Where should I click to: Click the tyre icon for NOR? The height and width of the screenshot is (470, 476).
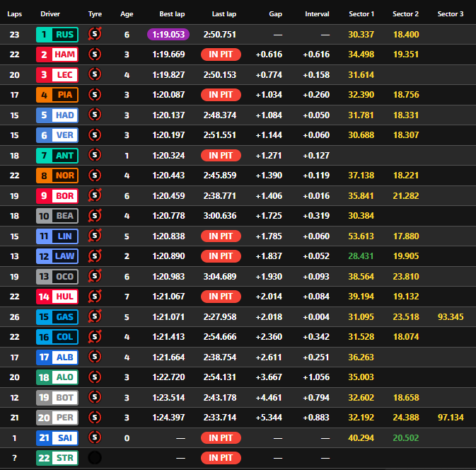coord(95,176)
